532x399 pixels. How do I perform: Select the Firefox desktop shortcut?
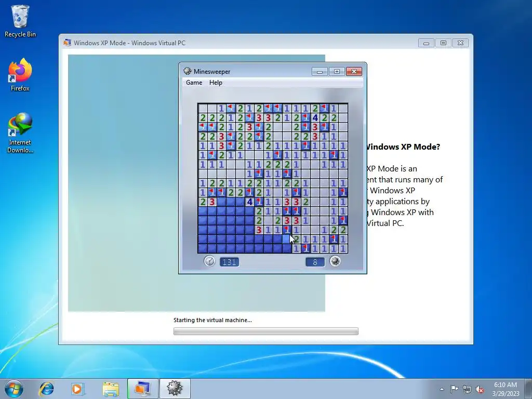click(20, 75)
